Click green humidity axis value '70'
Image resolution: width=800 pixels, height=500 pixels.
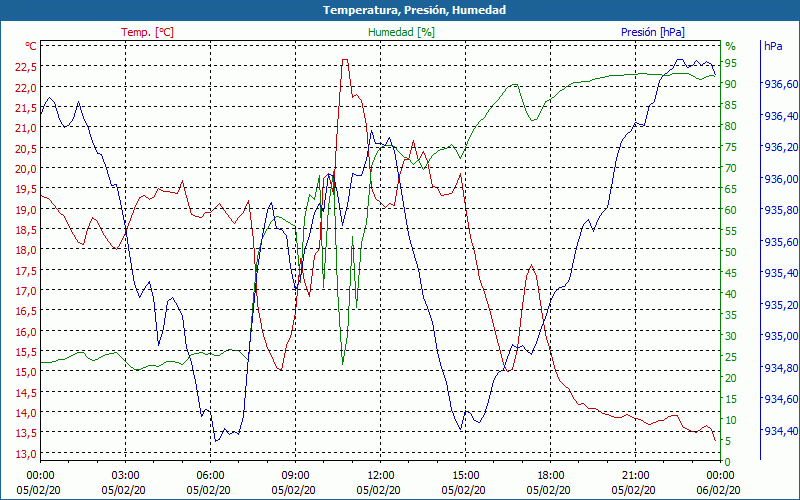[x=731, y=168]
